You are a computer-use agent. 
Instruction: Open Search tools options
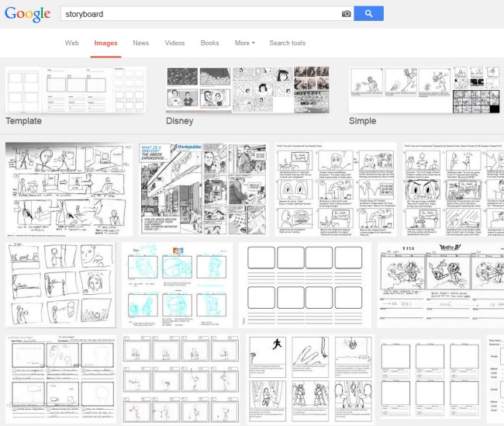tap(287, 43)
